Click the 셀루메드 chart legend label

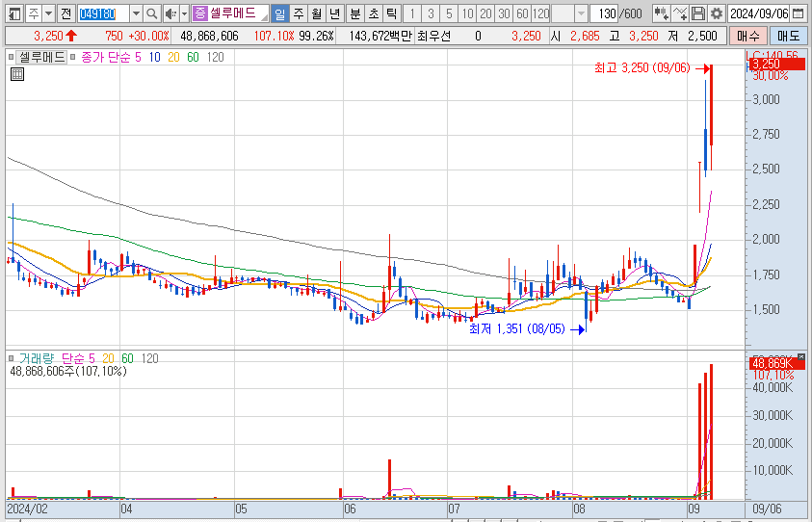(x=42, y=57)
